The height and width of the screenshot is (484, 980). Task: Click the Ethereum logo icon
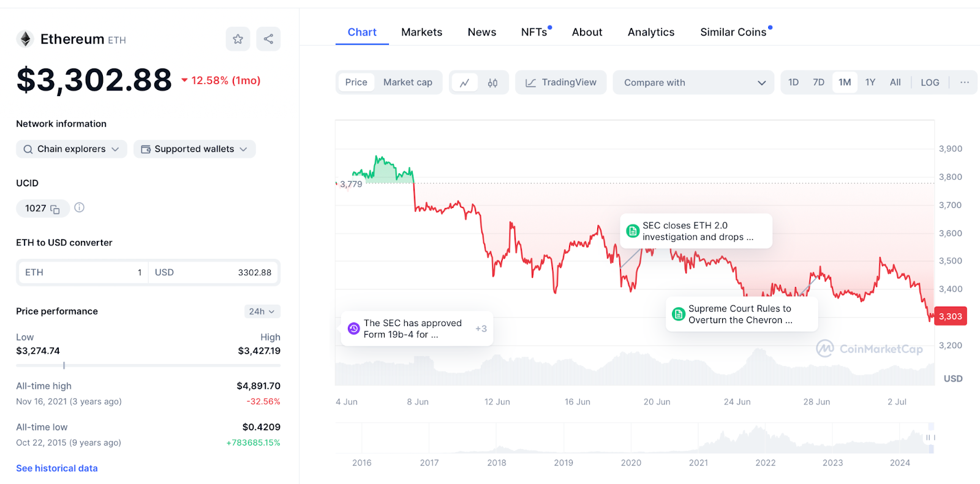click(x=25, y=39)
